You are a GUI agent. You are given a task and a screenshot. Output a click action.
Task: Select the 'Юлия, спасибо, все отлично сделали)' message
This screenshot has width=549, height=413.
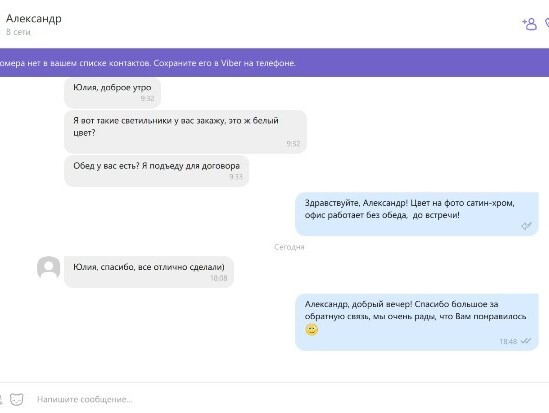(149, 272)
